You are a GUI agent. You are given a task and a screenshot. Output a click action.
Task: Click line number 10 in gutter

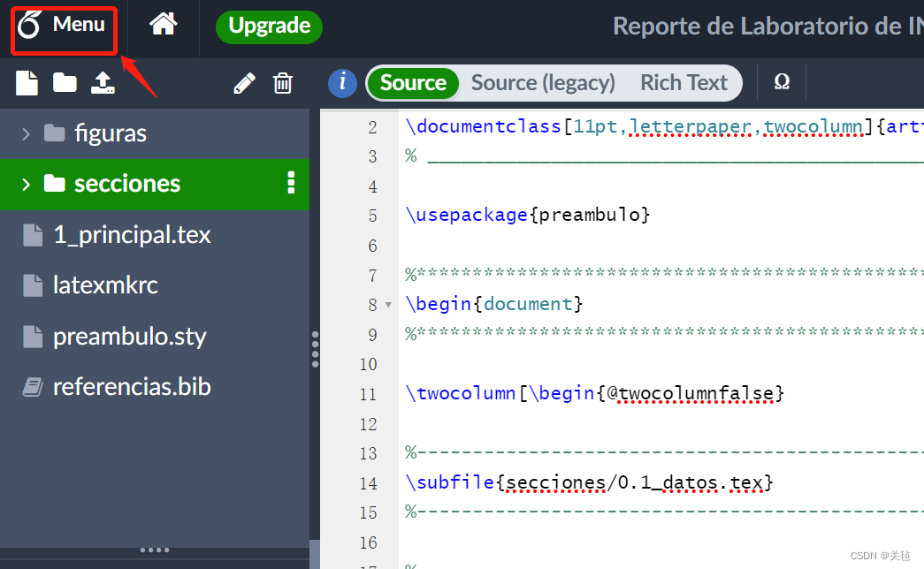point(369,365)
